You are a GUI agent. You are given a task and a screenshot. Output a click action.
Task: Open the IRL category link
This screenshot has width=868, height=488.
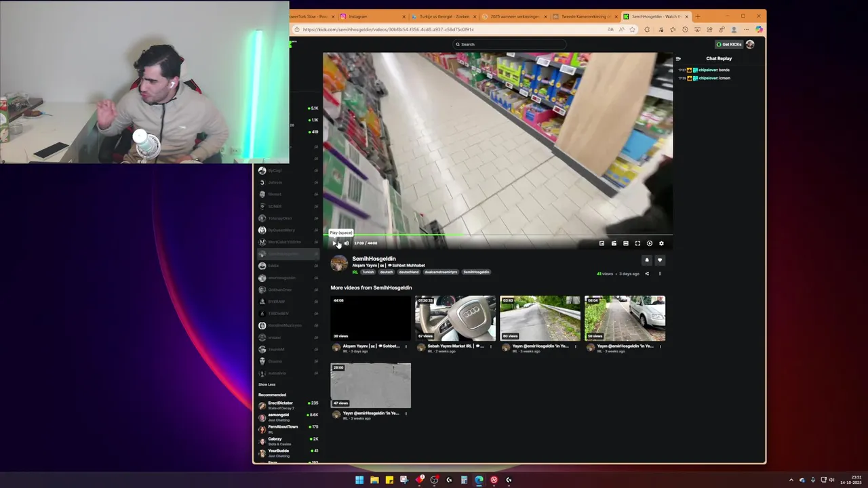pyautogui.click(x=355, y=272)
